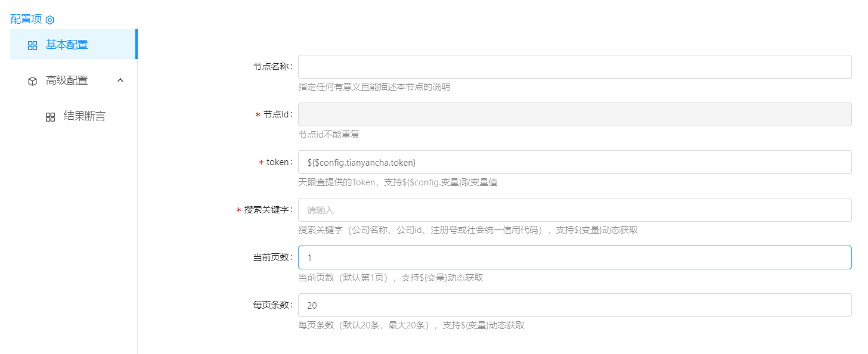Collapse 高级配置 using its chevron arrow
Screen dimensions: 868x354
click(120, 80)
